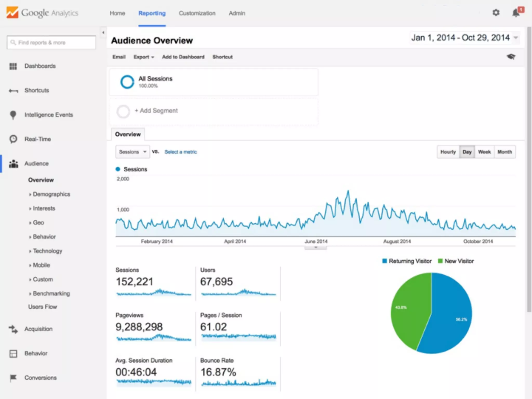The width and height of the screenshot is (532, 399).
Task: Go to the Customization tab
Action: click(197, 13)
